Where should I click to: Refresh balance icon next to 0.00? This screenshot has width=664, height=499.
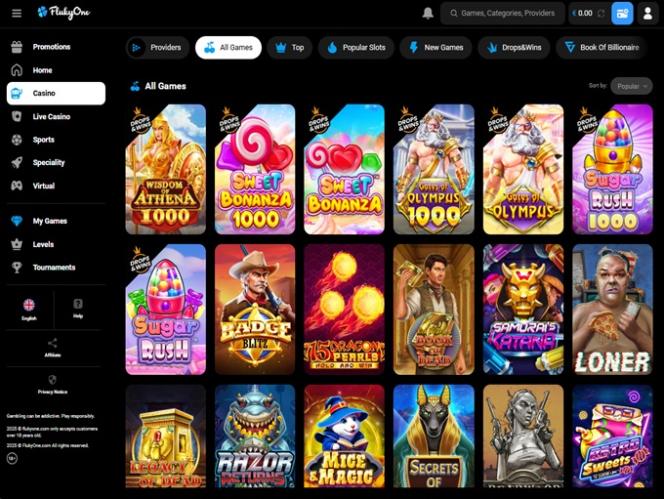coord(601,14)
